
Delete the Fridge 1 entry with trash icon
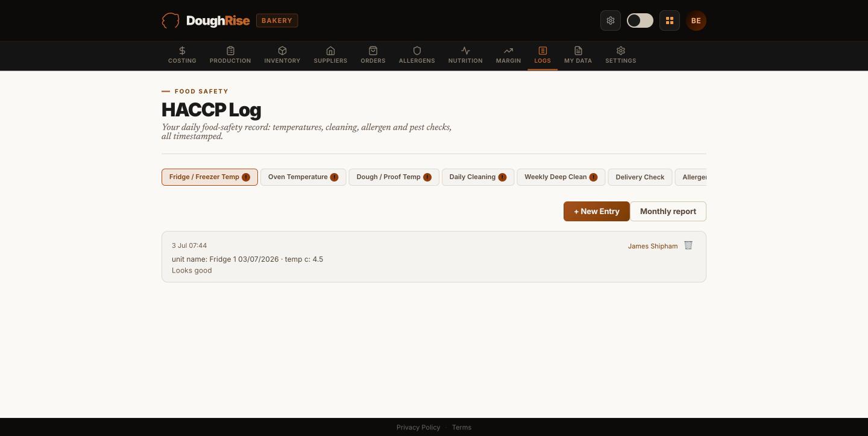coord(688,245)
